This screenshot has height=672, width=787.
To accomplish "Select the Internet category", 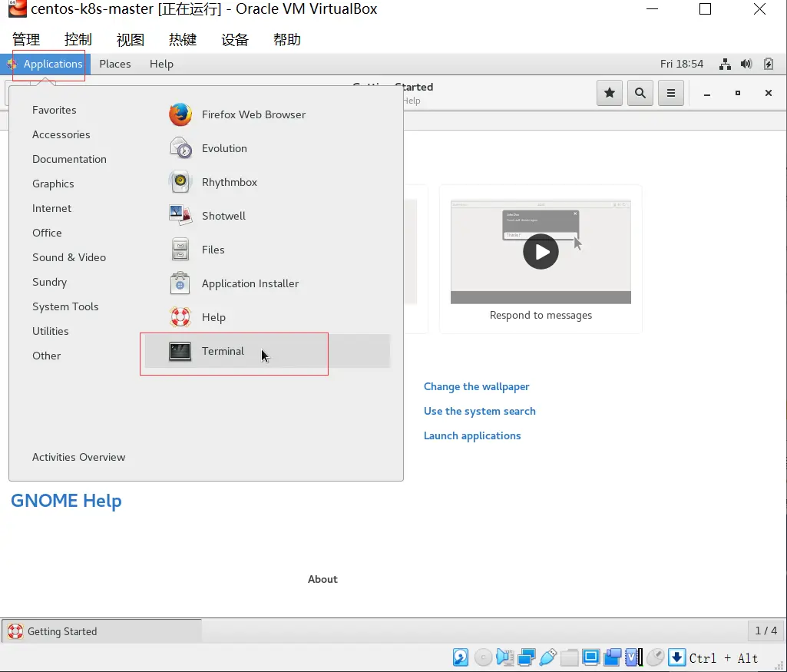I will 51,208.
